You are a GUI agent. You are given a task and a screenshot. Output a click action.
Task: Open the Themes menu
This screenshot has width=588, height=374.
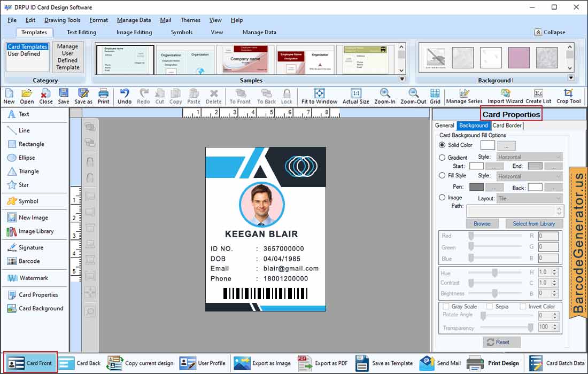pyautogui.click(x=190, y=20)
